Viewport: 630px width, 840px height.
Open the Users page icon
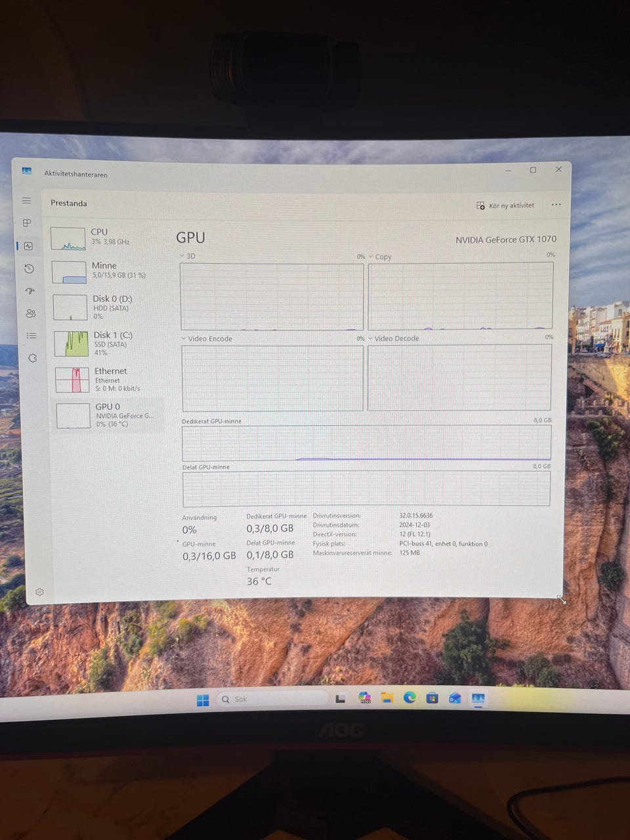click(x=31, y=313)
